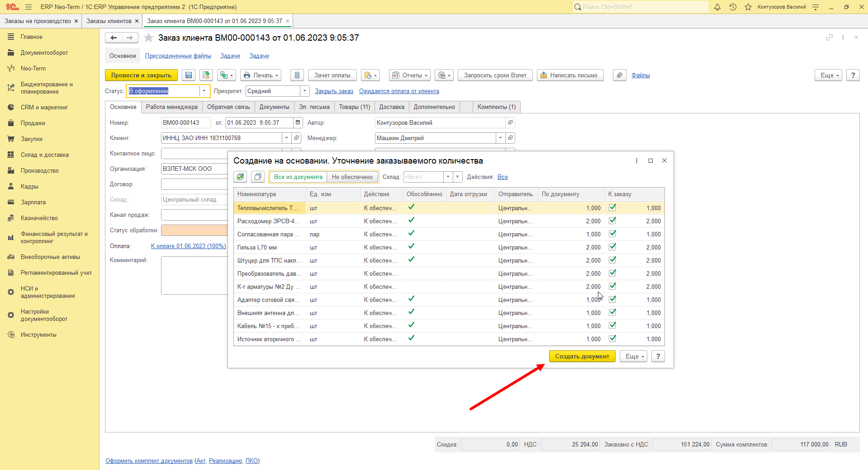Expand the Клиент field dropdown
Image resolution: width=868 pixels, height=470 pixels.
coord(286,138)
